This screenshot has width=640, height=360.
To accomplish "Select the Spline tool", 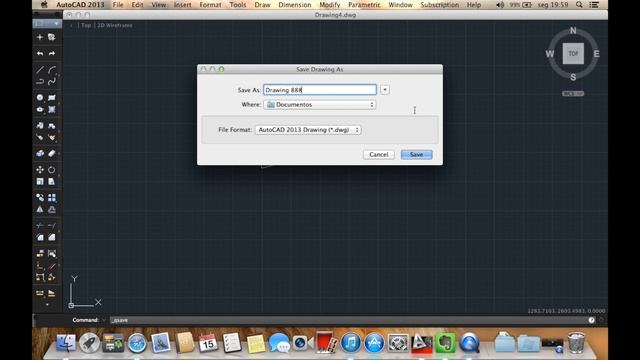I will click(x=52, y=82).
